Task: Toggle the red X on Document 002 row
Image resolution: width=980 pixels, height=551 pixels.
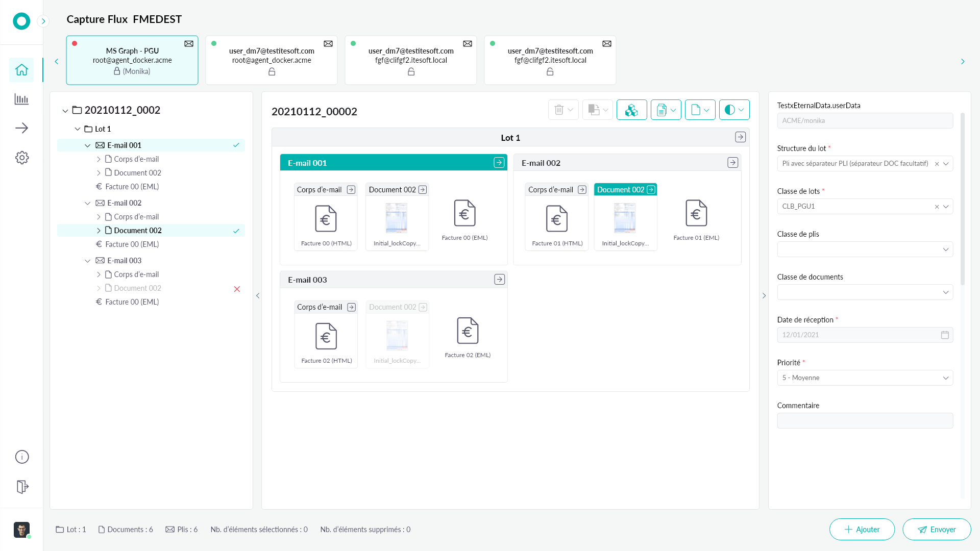Action: tap(237, 289)
